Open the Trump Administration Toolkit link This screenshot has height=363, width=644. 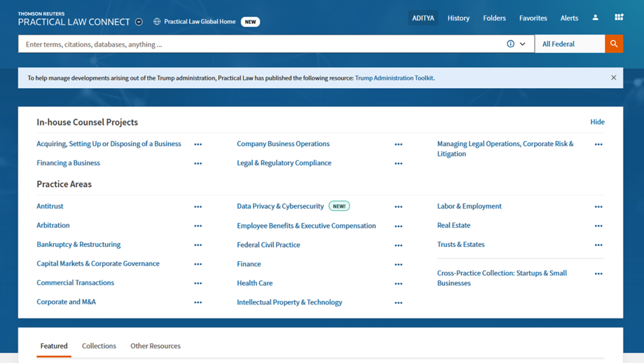[394, 78]
